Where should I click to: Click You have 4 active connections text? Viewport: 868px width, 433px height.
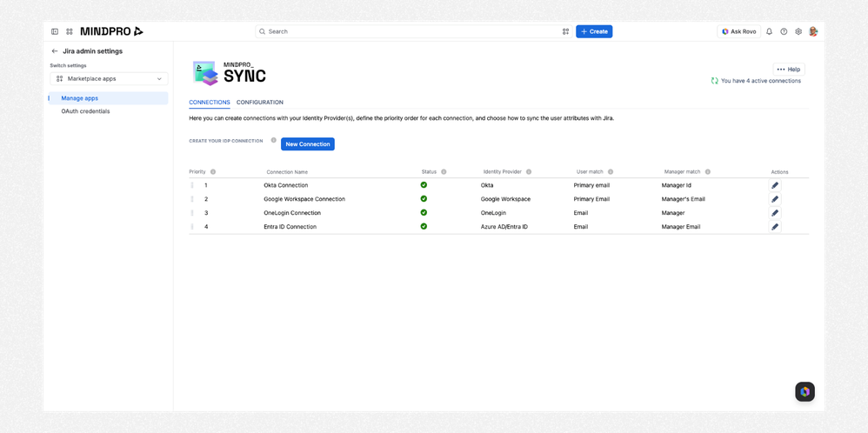click(761, 81)
